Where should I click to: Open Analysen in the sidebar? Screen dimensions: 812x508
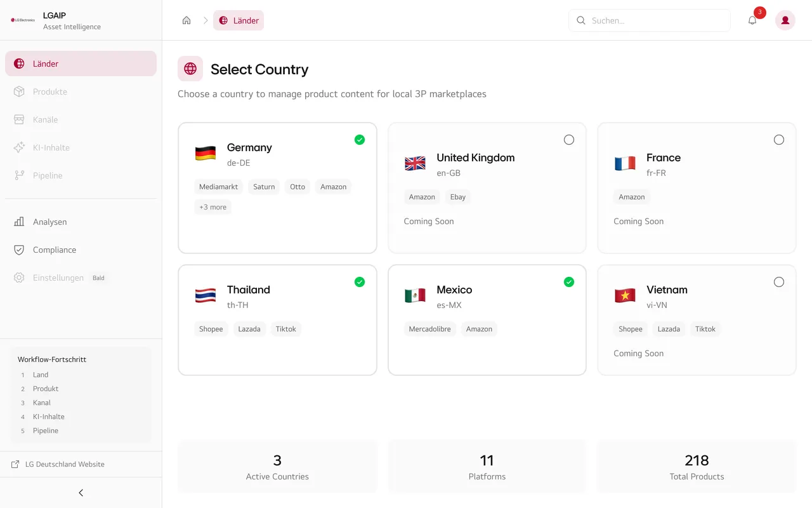(81, 222)
